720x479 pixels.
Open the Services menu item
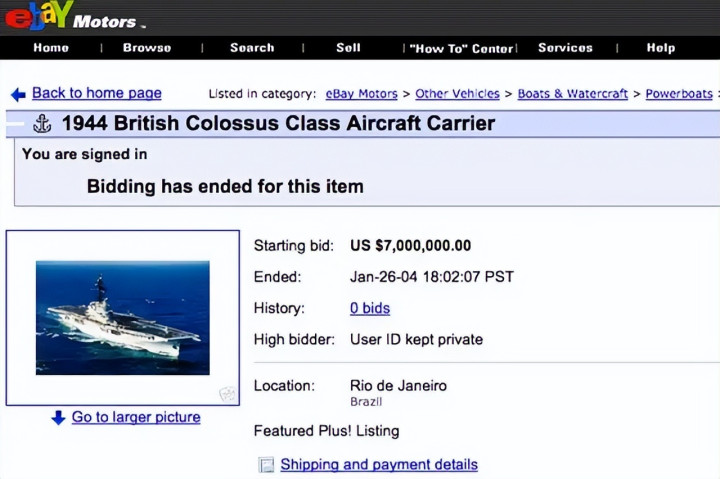[565, 48]
